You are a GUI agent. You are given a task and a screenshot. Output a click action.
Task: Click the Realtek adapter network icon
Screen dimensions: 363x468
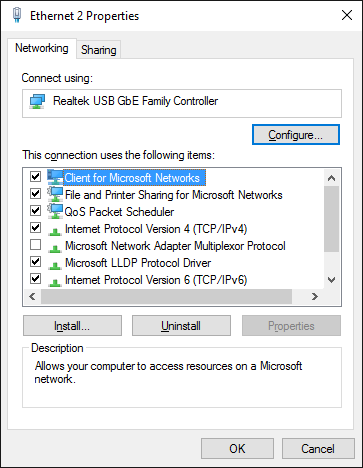click(x=37, y=101)
